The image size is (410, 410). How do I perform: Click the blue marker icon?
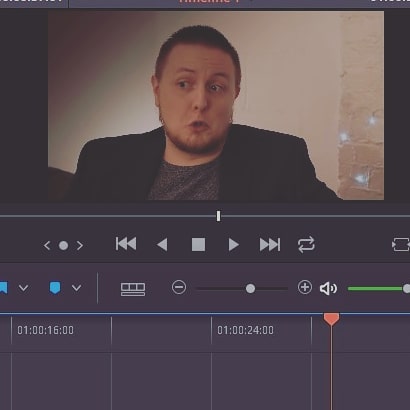[x=55, y=288]
